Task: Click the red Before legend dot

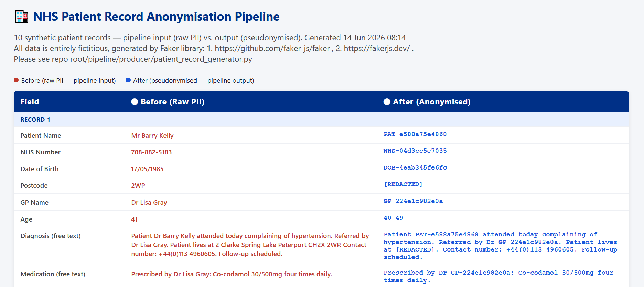Action: (x=16, y=80)
